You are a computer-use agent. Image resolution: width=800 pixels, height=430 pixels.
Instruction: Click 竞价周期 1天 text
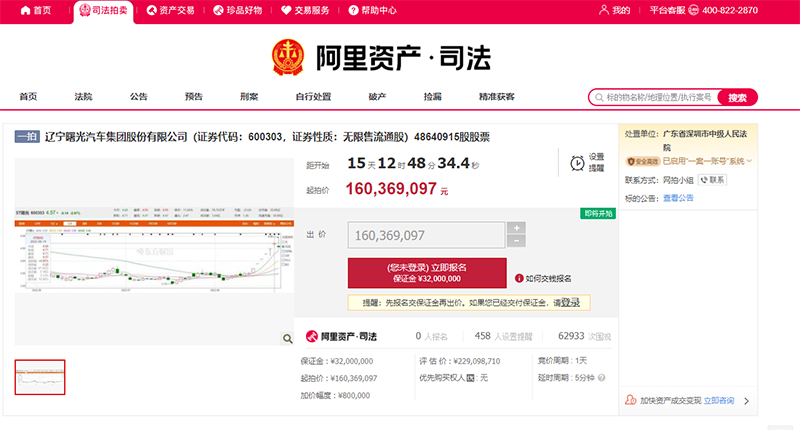click(562, 361)
